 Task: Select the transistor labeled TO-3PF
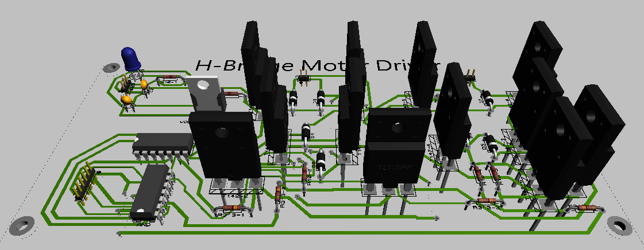pos(397,145)
